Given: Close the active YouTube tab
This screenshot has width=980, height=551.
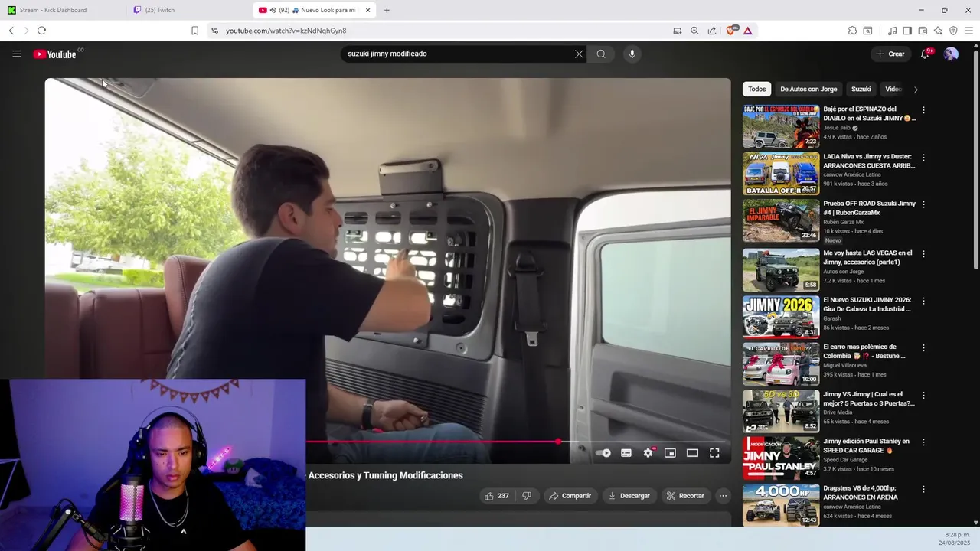Looking at the screenshot, I should (368, 10).
